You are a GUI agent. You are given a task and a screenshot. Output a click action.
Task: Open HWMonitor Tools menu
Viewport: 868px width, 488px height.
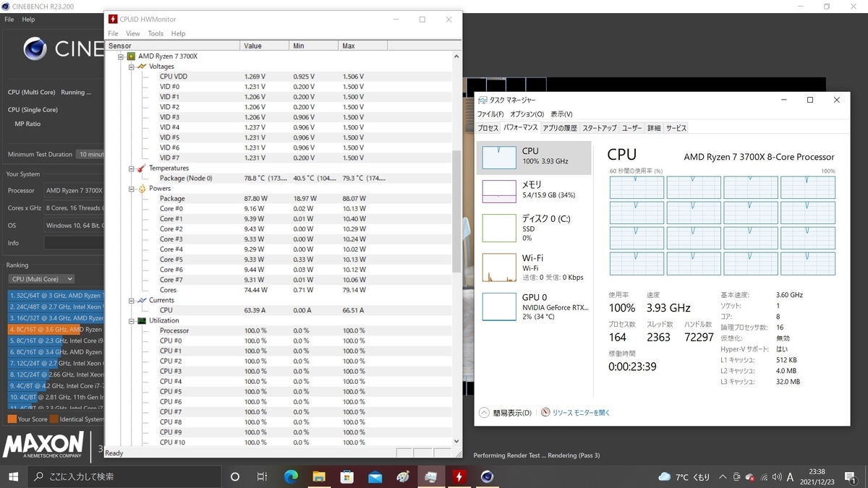(156, 33)
